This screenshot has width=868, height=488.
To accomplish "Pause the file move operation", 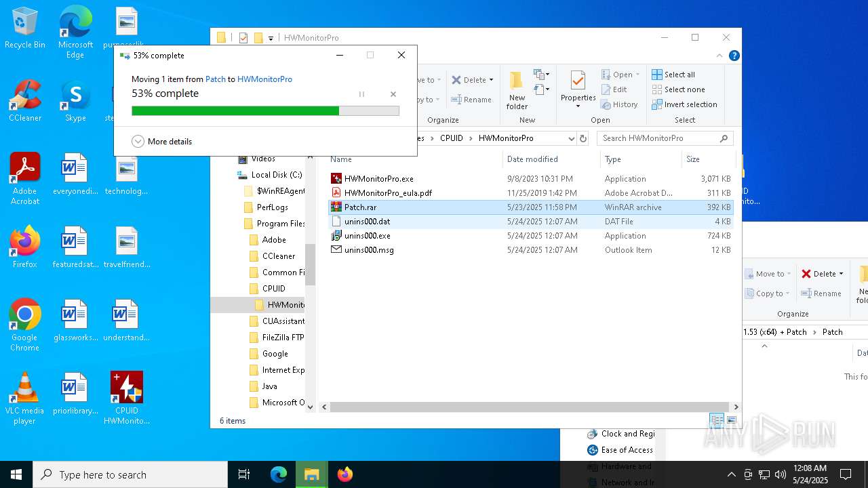I will (361, 94).
